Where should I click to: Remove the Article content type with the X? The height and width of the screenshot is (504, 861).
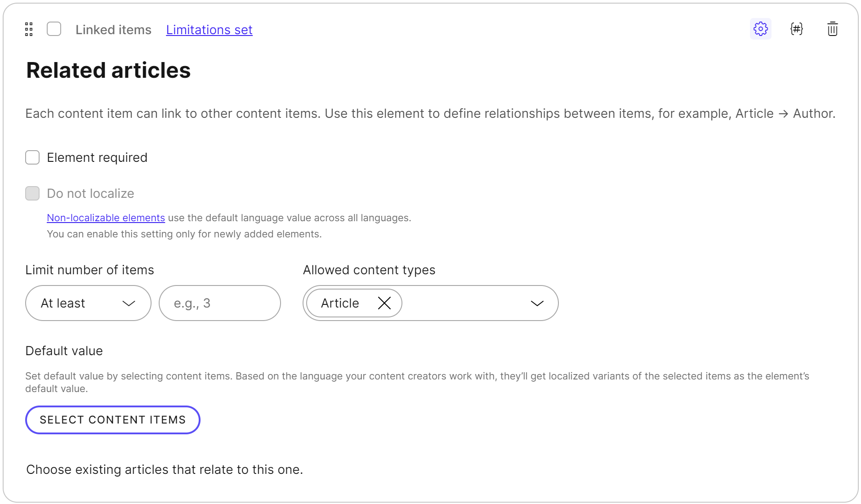[x=384, y=303]
